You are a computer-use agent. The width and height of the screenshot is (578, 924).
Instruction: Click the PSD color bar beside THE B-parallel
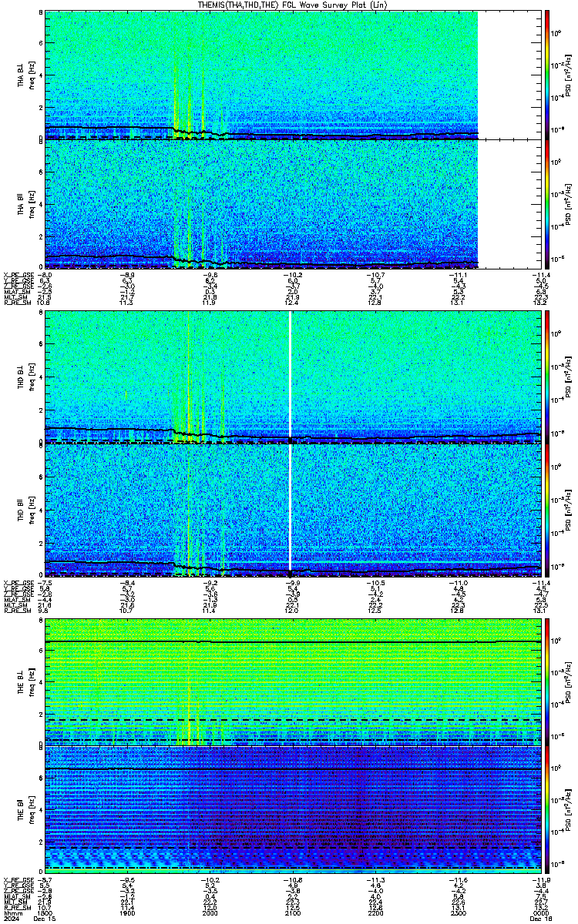click(547, 808)
